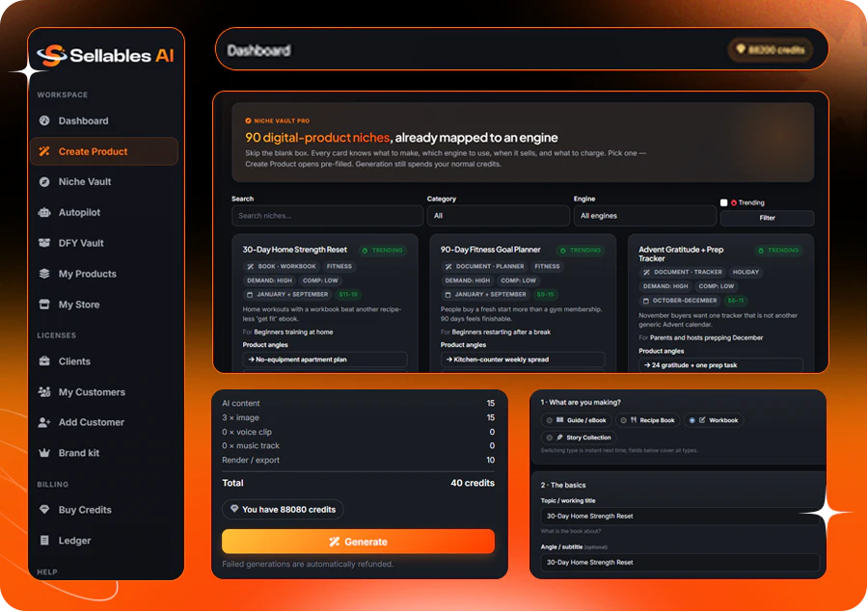Click the Topic / working title field

tap(680, 516)
